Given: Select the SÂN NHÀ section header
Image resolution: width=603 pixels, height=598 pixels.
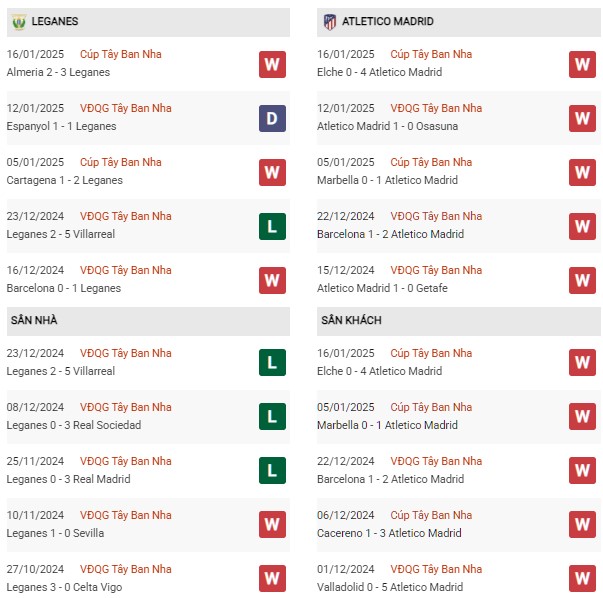Looking at the screenshot, I should point(148,321).
